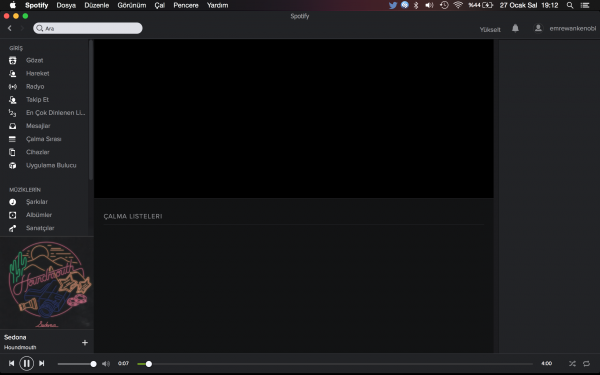Open the Pencere menu
The image size is (600, 375).
(186, 5)
